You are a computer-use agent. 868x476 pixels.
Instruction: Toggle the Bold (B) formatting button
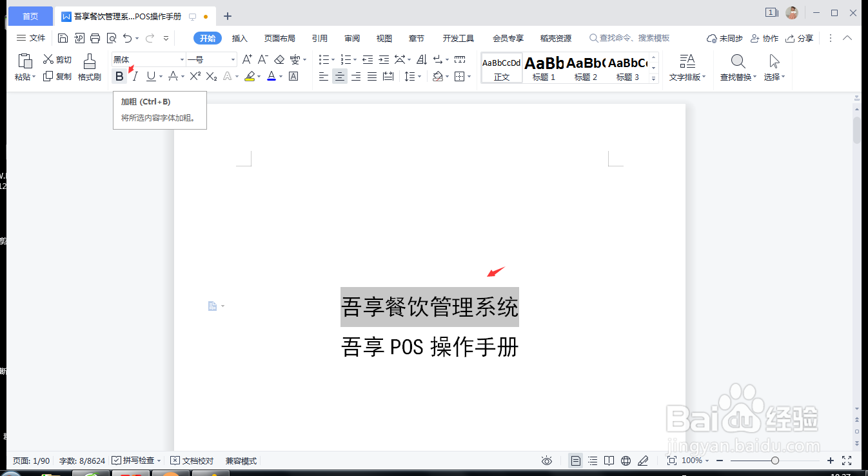coord(119,77)
